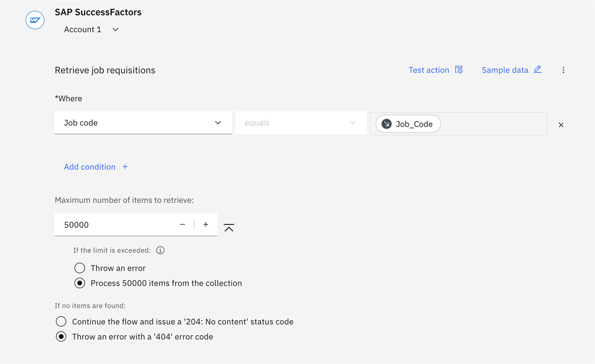The width and height of the screenshot is (595, 364).
Task: Click the If no items are found label
Action: coord(90,306)
